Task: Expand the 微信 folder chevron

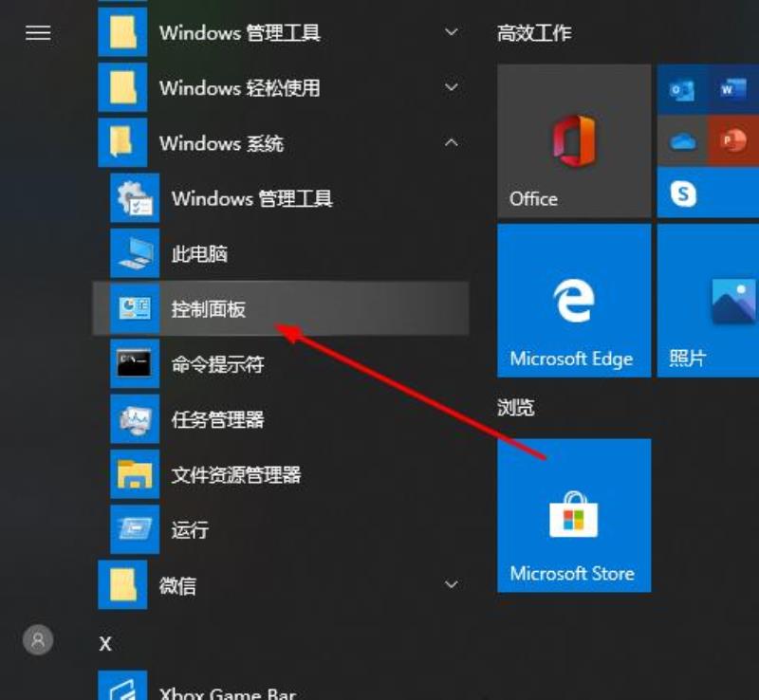Action: point(452,584)
